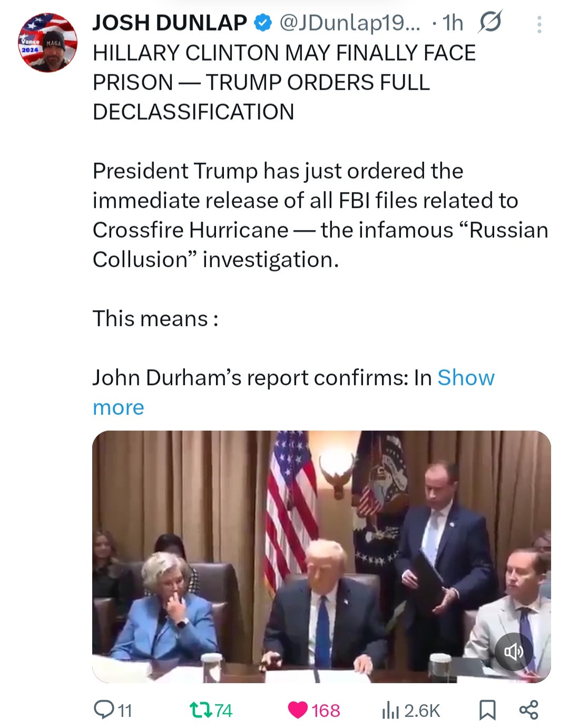
Task: Open view analytics bar chart icon
Action: pos(390,710)
